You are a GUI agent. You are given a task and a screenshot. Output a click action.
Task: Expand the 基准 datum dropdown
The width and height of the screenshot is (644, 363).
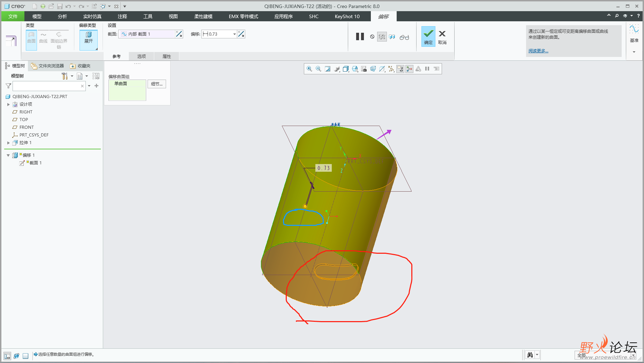(x=634, y=52)
